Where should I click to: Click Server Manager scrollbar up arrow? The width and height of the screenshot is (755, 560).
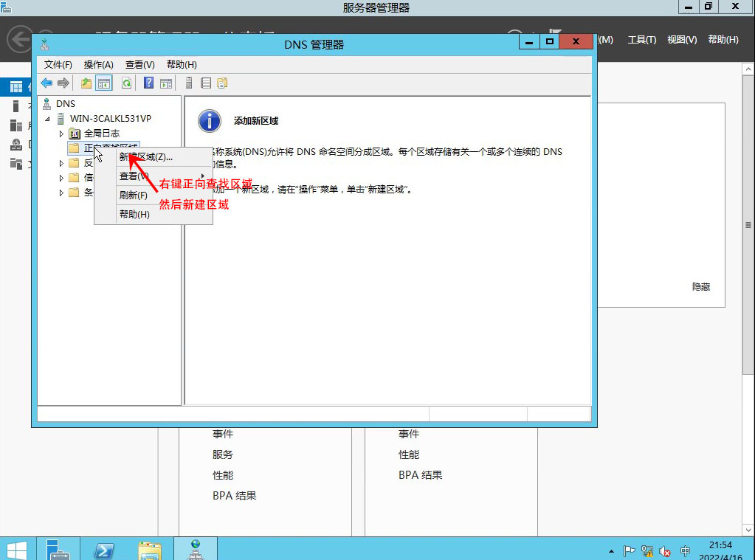748,69
